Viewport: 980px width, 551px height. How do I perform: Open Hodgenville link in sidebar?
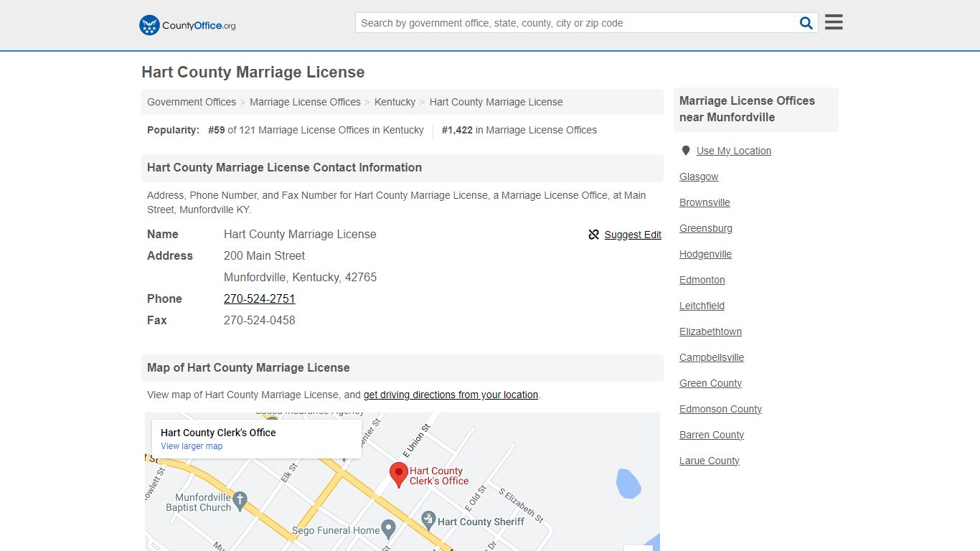tap(706, 254)
